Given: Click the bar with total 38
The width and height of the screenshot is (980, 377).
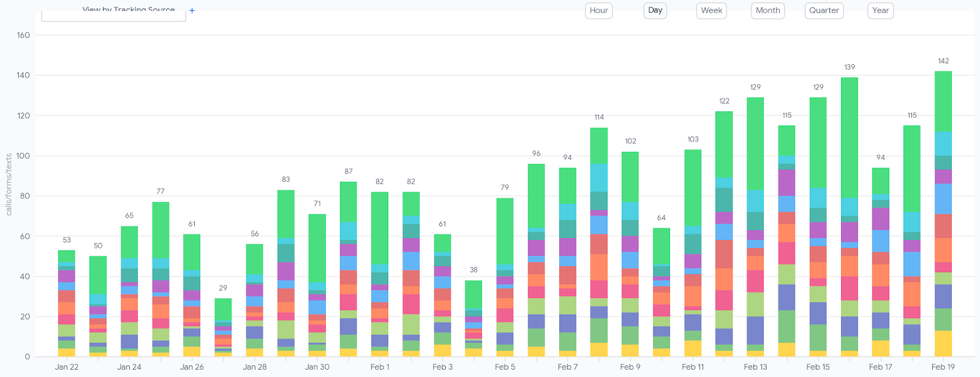Looking at the screenshot, I should point(473,319).
